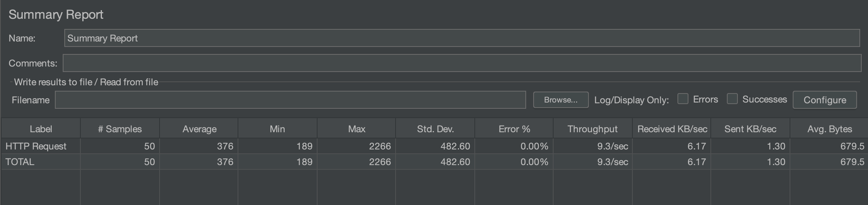Sort by Throughput column header
Screen dimensions: 868x205
[593, 129]
